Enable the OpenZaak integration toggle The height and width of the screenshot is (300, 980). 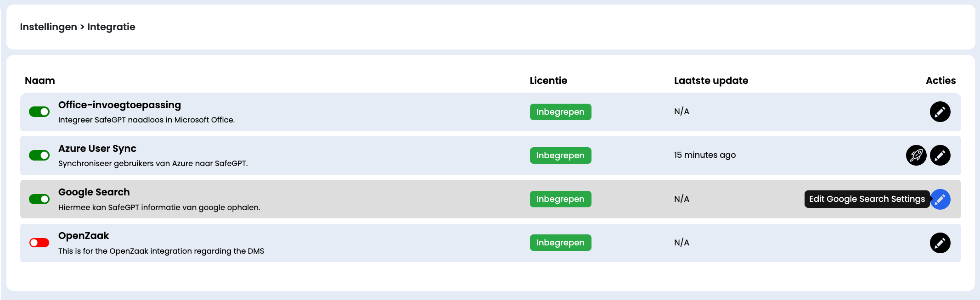[x=39, y=243]
